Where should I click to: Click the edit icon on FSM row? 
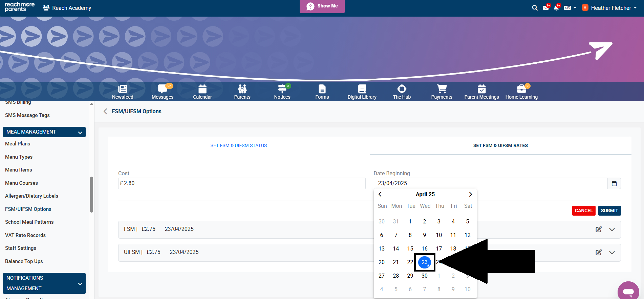click(598, 230)
